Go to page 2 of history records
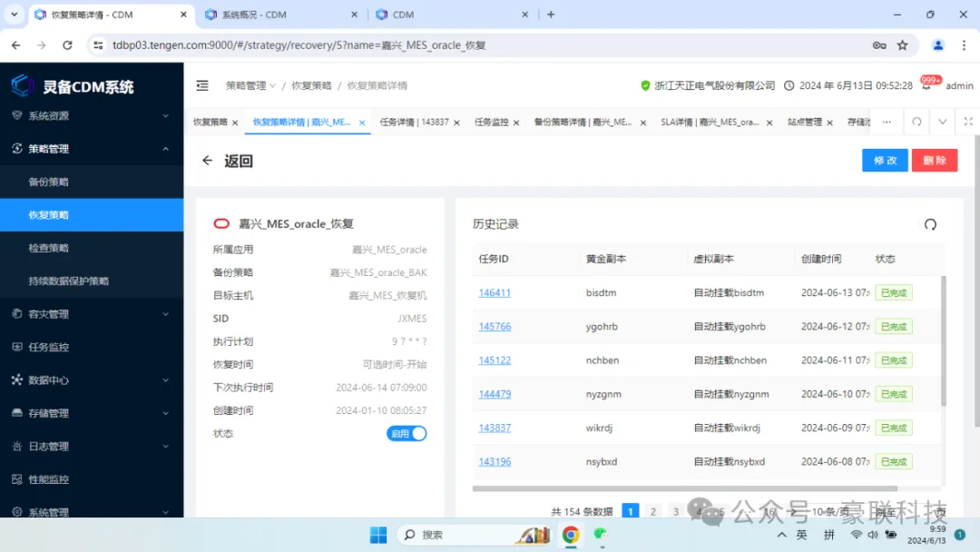The height and width of the screenshot is (552, 980). [x=652, y=511]
